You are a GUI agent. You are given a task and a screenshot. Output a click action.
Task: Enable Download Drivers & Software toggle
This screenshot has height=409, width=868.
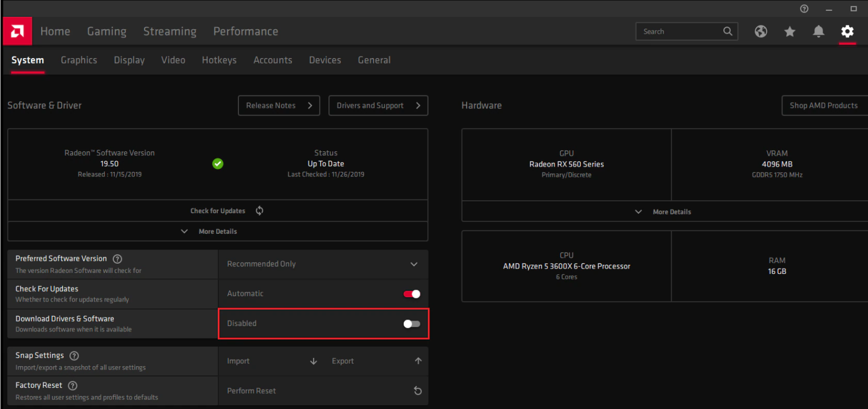point(412,324)
